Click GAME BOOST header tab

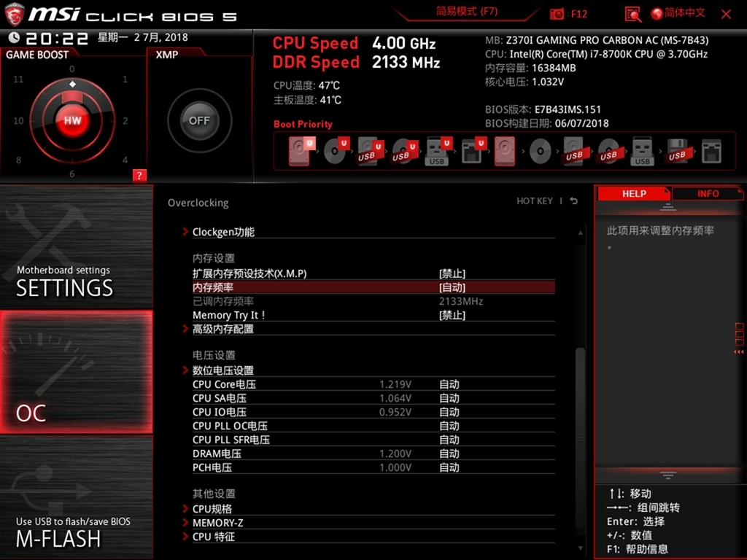[37, 55]
